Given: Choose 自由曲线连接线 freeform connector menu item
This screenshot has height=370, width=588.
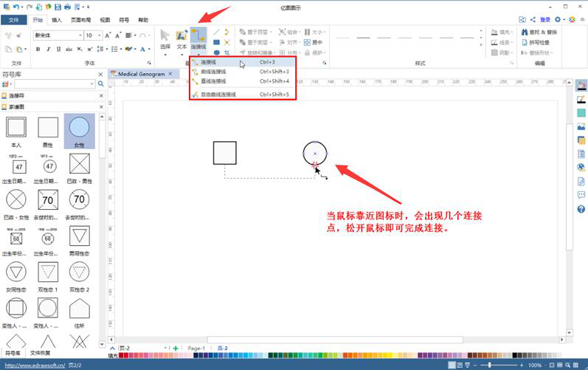Looking at the screenshot, I should 243,95.
